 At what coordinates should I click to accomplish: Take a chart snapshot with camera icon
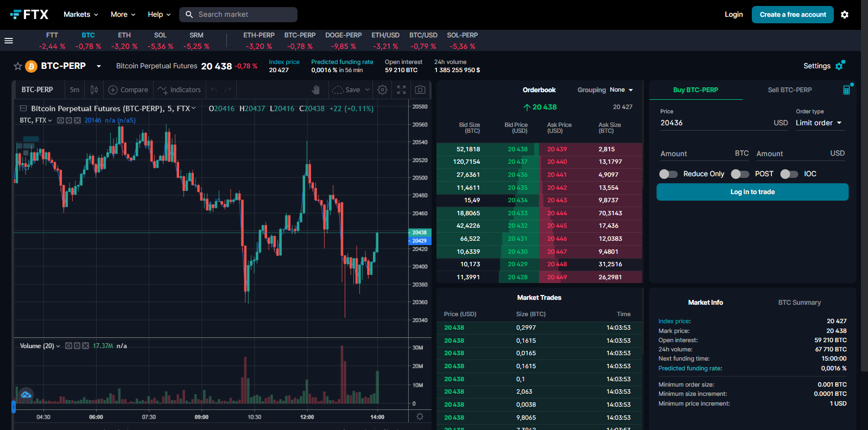pos(420,89)
